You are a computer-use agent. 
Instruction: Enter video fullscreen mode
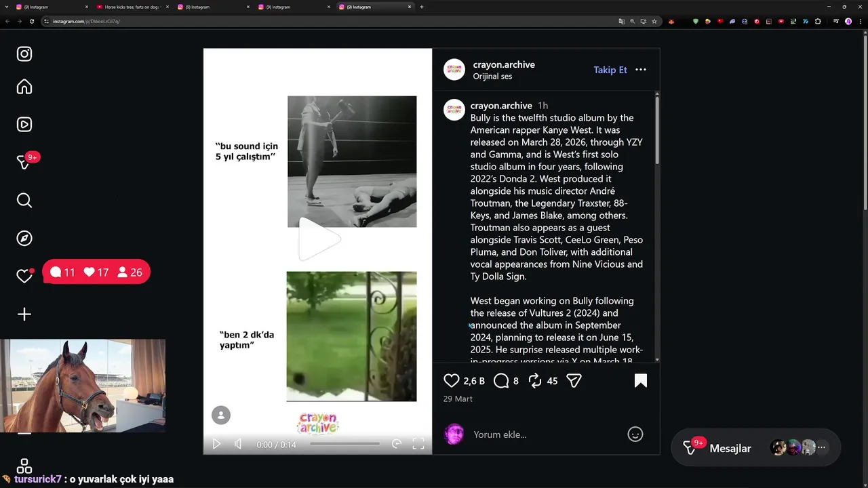coord(418,445)
